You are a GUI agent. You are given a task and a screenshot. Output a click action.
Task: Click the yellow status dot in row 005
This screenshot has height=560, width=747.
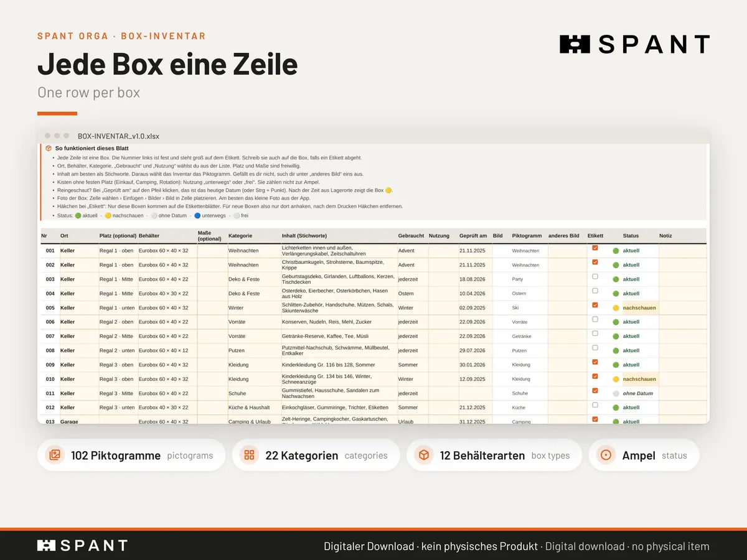pyautogui.click(x=616, y=308)
